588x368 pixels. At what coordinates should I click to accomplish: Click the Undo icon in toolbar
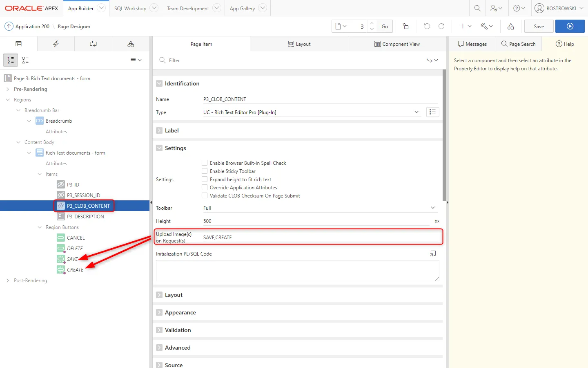(x=427, y=26)
